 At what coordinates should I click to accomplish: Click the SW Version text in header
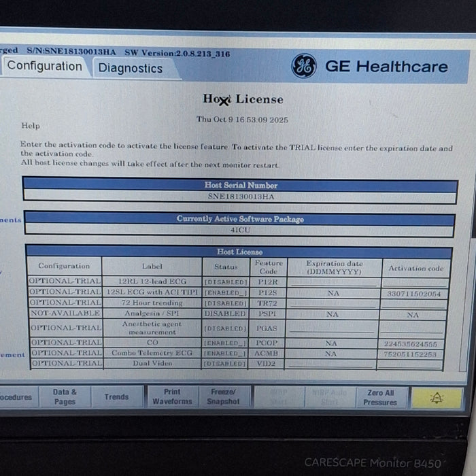[177, 53]
